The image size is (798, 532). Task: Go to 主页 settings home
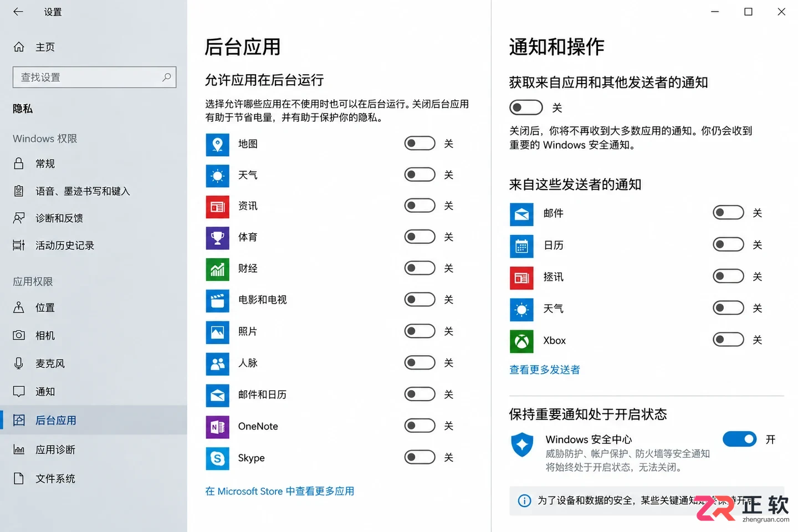[94, 47]
